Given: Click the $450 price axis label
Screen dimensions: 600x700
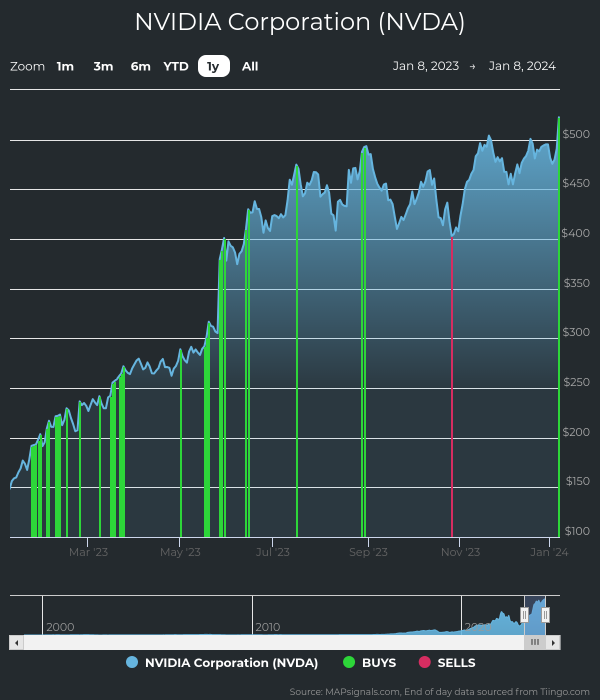Looking at the screenshot, I should pos(576,183).
